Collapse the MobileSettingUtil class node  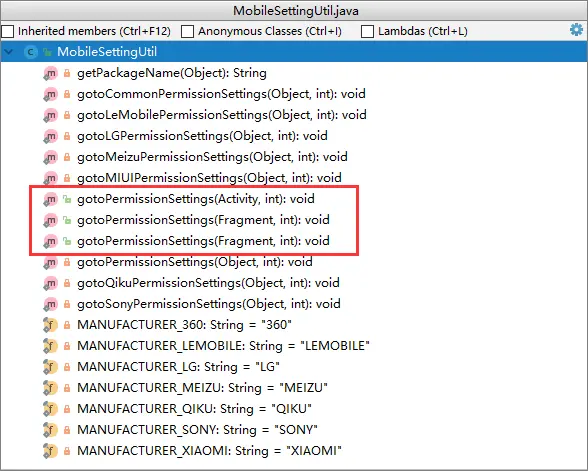(x=9, y=52)
